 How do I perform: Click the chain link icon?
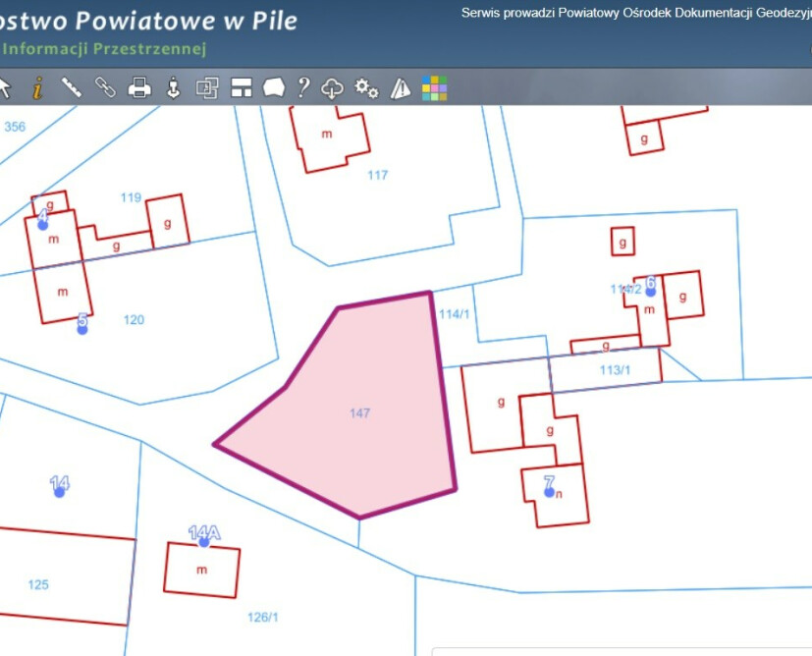pos(104,88)
